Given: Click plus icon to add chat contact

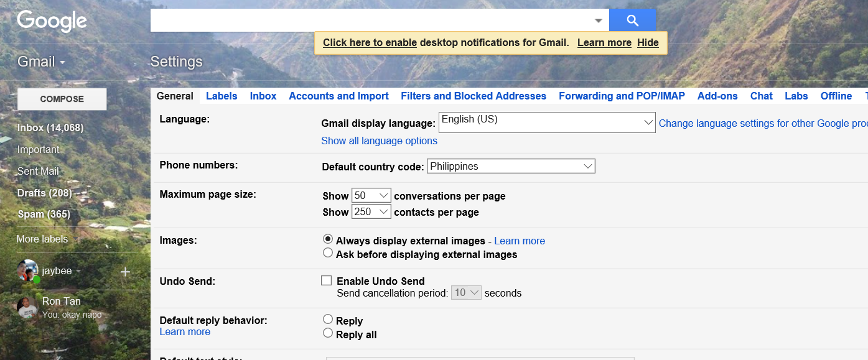Looking at the screenshot, I should point(125,272).
